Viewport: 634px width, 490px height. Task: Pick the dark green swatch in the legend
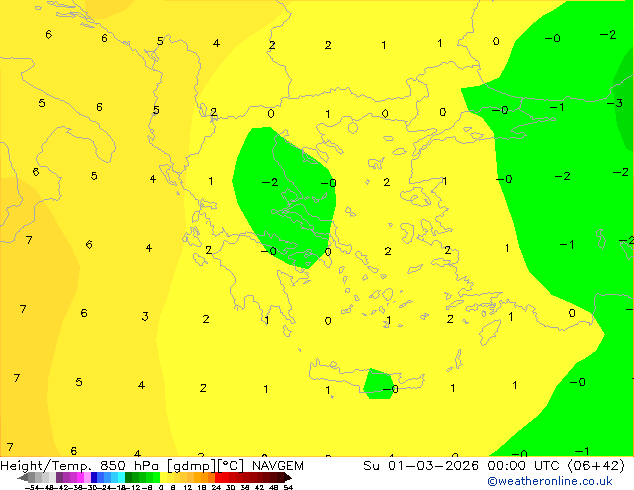(x=129, y=477)
